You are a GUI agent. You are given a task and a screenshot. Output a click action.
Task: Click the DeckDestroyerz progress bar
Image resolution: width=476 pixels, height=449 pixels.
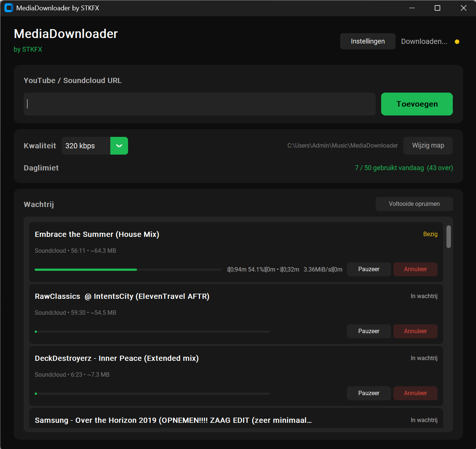tap(152, 394)
